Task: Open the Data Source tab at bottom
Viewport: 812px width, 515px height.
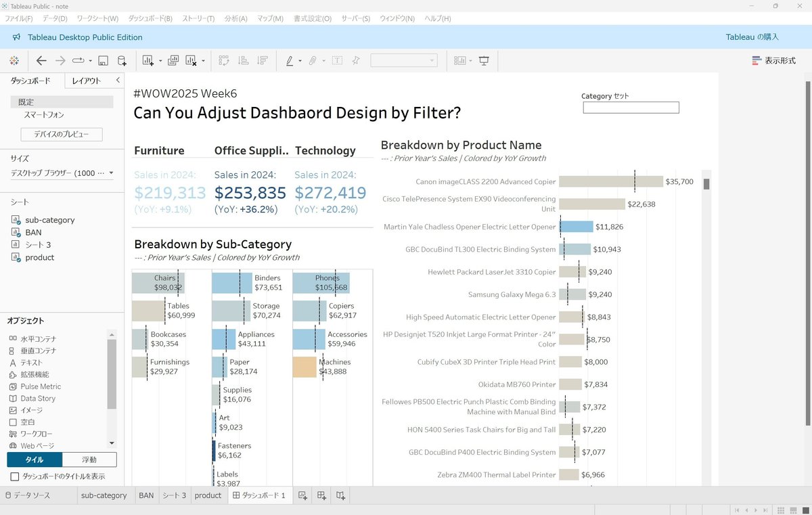Action: coord(28,495)
